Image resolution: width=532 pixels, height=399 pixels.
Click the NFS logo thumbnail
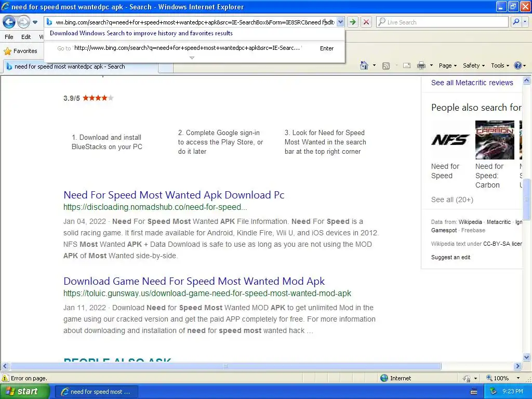click(450, 140)
